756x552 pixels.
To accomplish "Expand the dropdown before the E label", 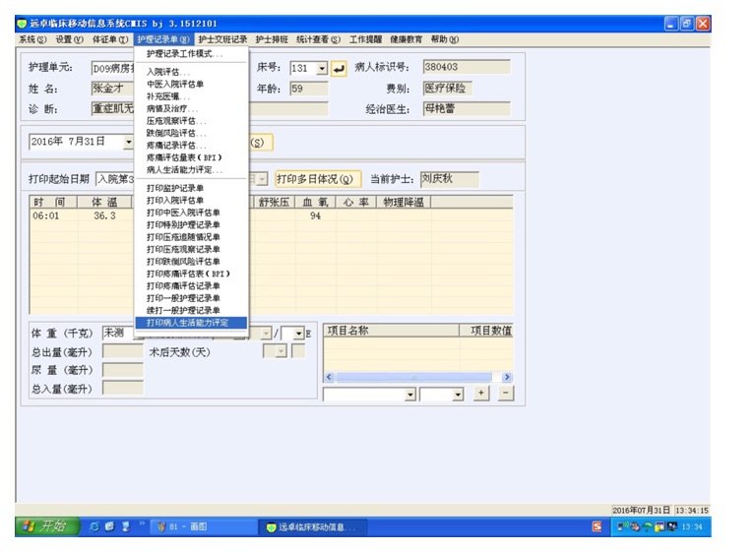I will pos(298,334).
